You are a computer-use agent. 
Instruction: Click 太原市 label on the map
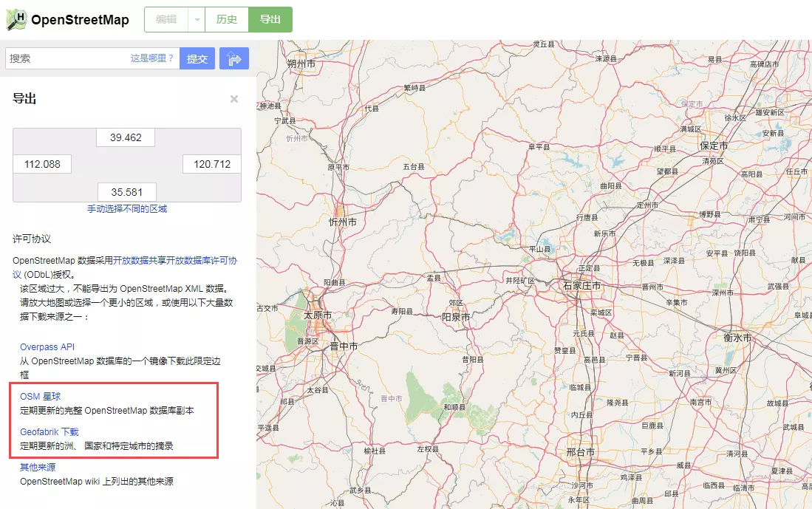pyautogui.click(x=318, y=315)
